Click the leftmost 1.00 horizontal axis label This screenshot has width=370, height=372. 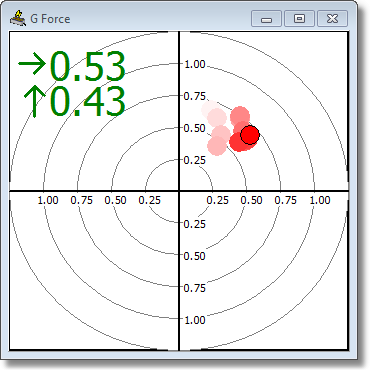[x=48, y=200]
